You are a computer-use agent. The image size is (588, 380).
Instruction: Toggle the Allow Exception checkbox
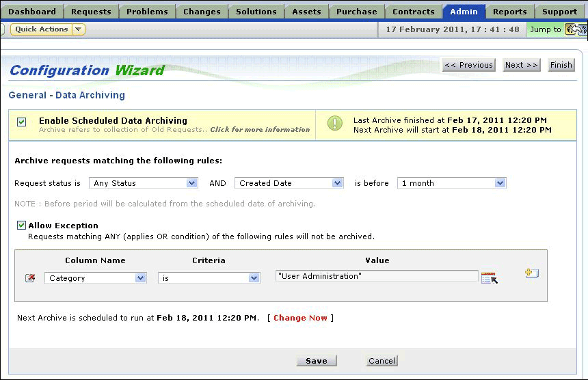click(21, 226)
